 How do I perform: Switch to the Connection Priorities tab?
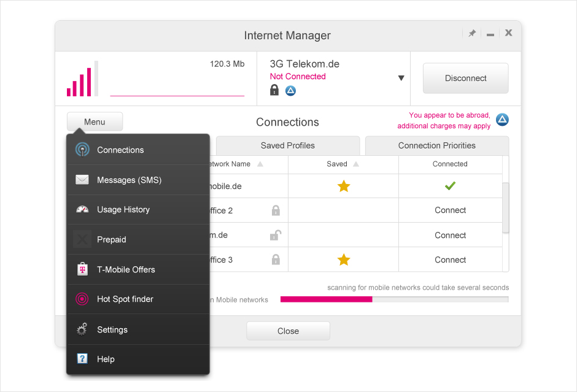[x=437, y=145]
